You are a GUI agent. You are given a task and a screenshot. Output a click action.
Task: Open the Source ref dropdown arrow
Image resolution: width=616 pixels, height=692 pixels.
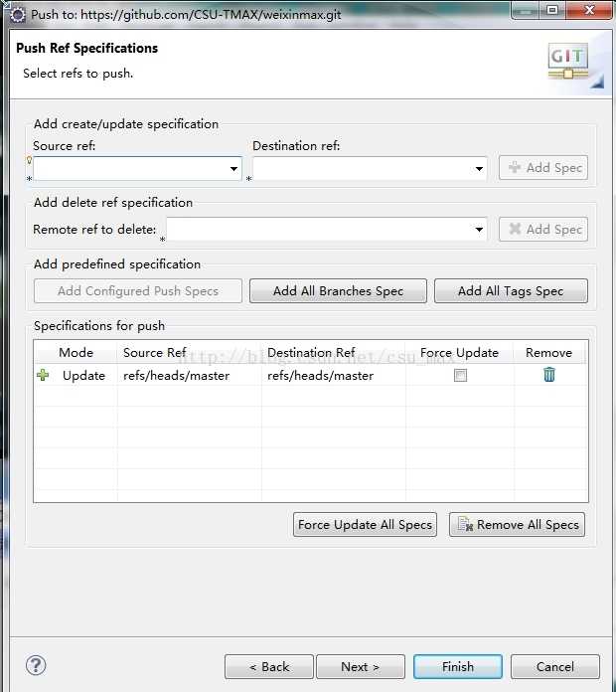233,169
